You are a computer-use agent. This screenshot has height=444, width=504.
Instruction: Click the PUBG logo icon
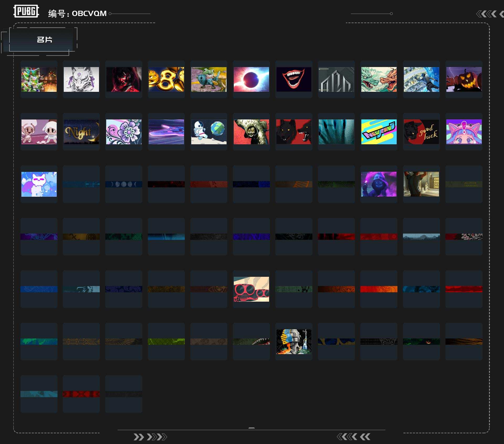click(x=26, y=11)
